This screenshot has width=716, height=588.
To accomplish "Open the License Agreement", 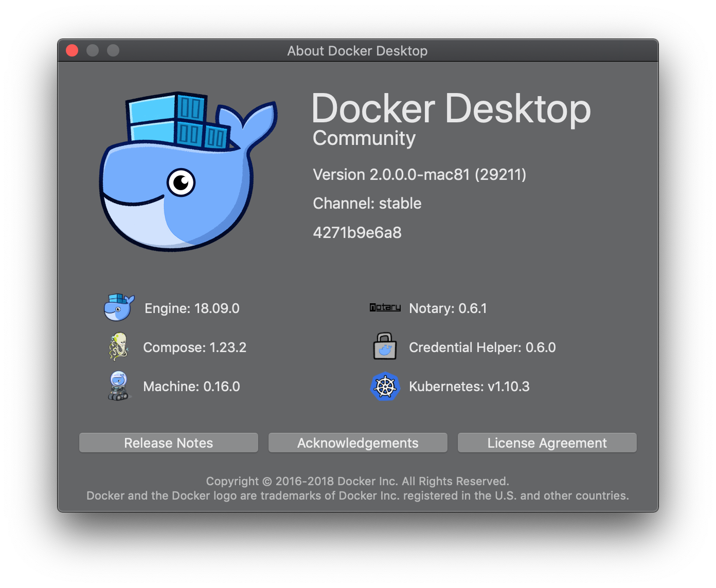I will [x=547, y=443].
